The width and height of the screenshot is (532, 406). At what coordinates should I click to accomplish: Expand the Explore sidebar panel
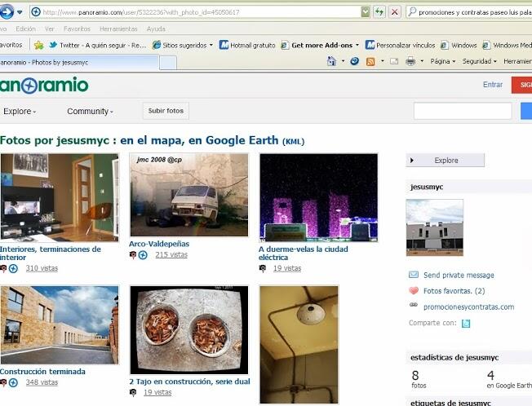(446, 161)
